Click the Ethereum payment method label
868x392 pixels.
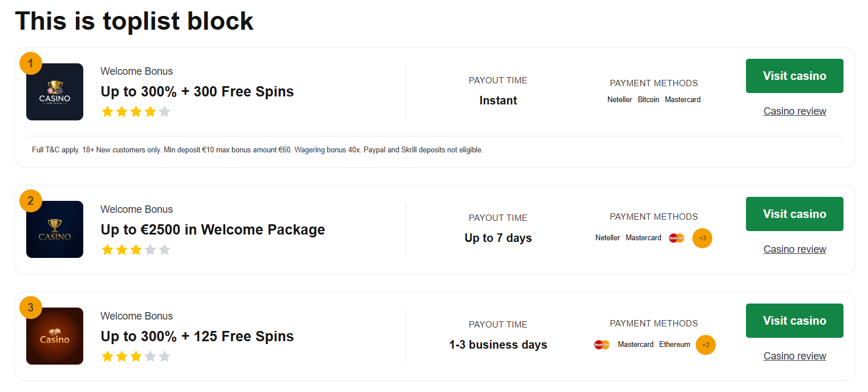(x=675, y=345)
